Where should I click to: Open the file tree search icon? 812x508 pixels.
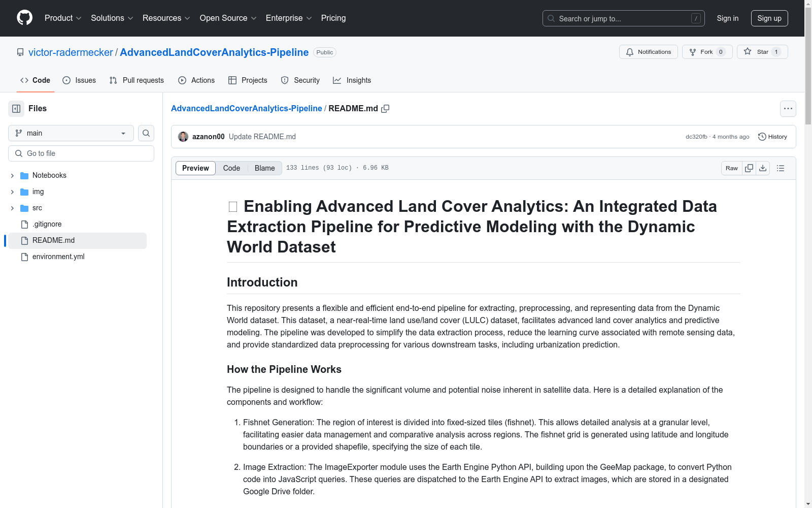[146, 133]
